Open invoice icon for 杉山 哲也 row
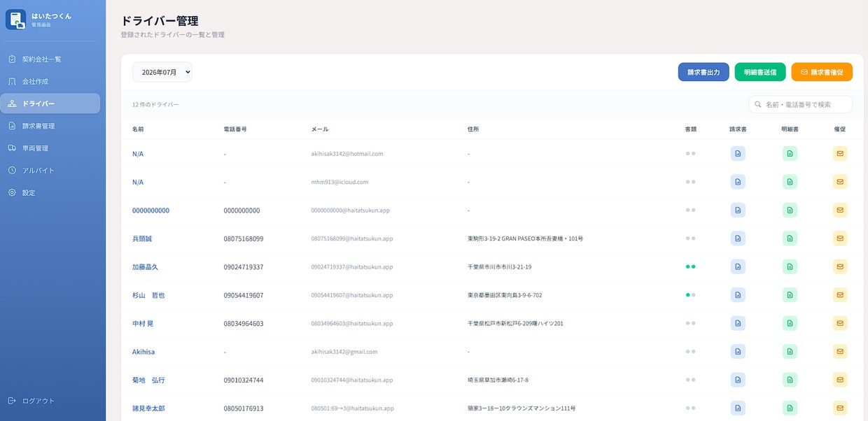Screen dimensions: 868x421 click(738, 295)
